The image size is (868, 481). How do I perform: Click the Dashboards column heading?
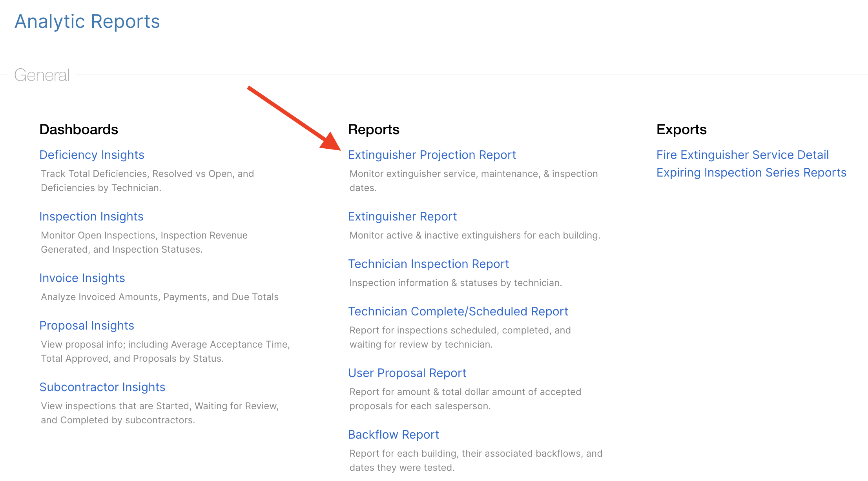[x=79, y=129]
